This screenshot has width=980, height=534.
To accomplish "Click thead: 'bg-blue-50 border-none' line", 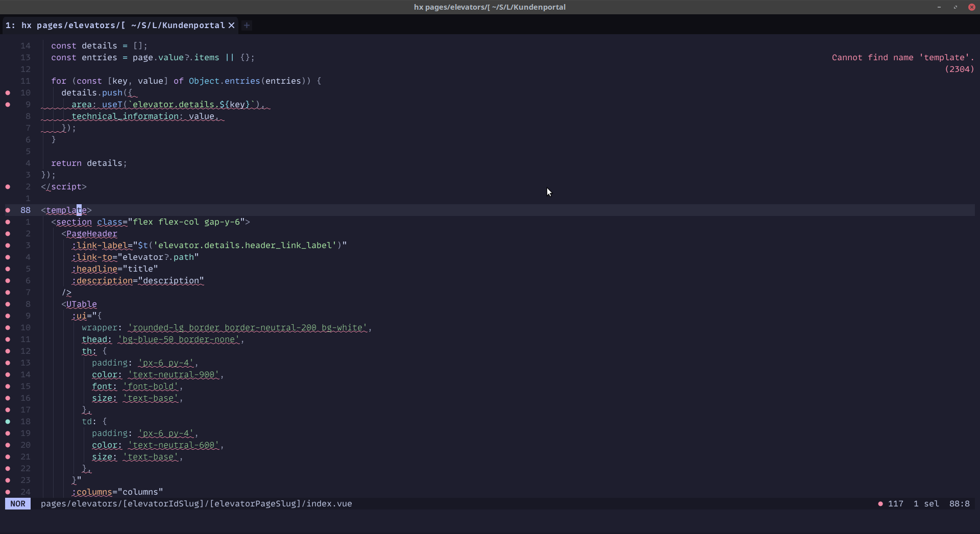I will tap(163, 339).
